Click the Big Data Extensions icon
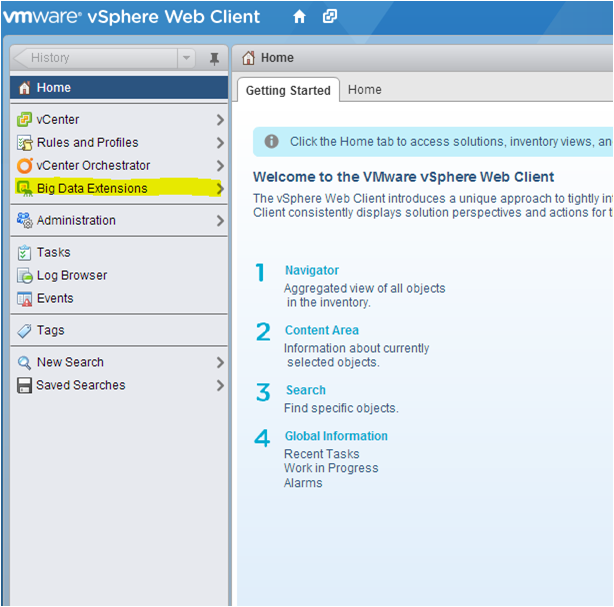The height and width of the screenshot is (607, 614). tap(24, 188)
